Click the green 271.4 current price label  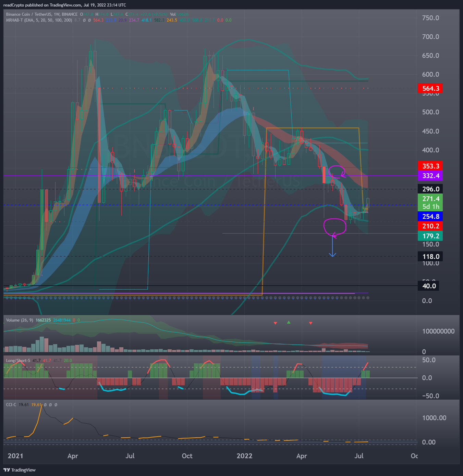pyautogui.click(x=430, y=199)
